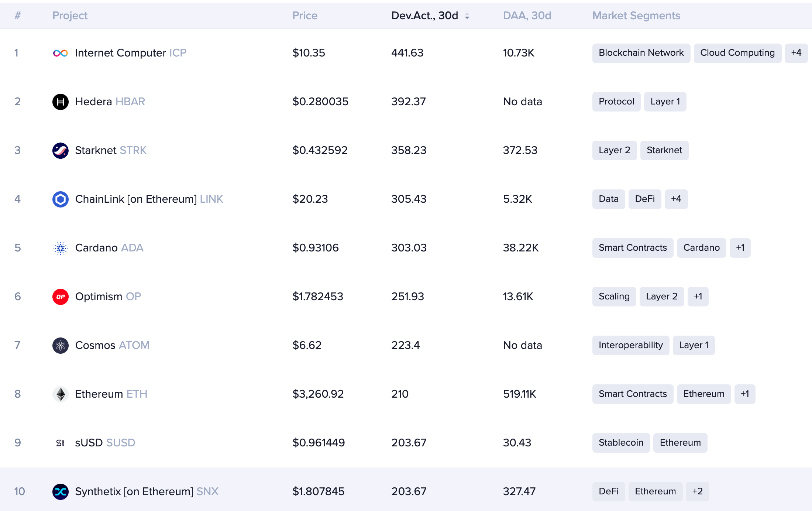Sort by Dev.Act., 30d arrow
812x511 pixels.
[467, 16]
